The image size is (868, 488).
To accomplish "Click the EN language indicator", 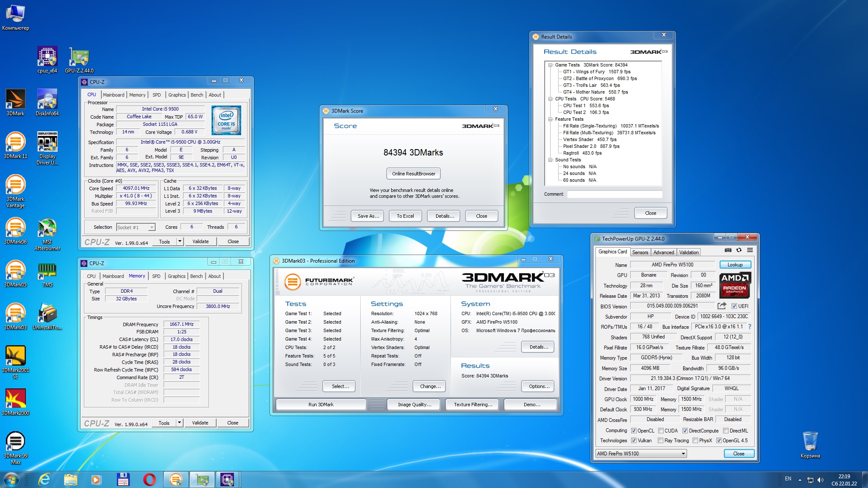I will pos(788,479).
